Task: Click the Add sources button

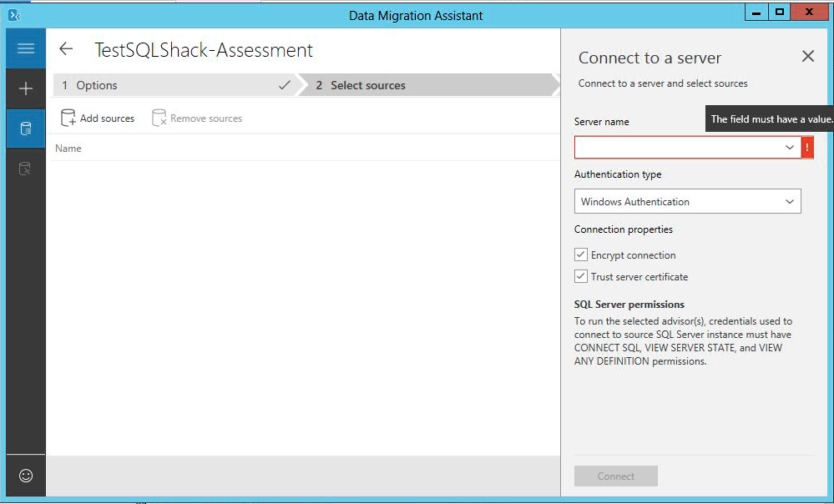Action: pos(98,118)
